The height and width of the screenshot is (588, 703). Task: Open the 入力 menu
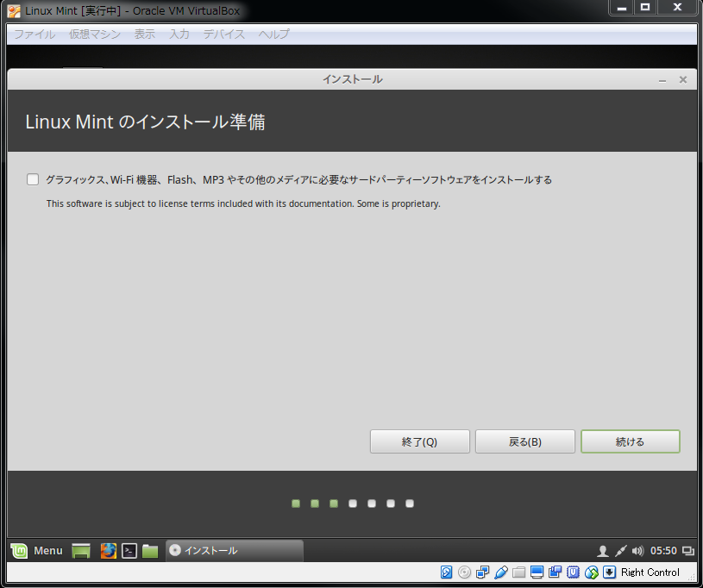click(179, 34)
